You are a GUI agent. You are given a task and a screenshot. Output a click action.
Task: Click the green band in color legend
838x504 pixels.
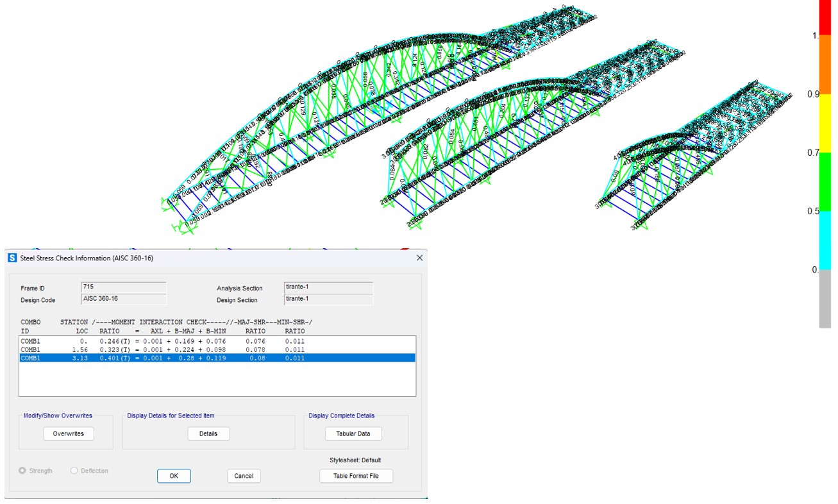coord(825,181)
